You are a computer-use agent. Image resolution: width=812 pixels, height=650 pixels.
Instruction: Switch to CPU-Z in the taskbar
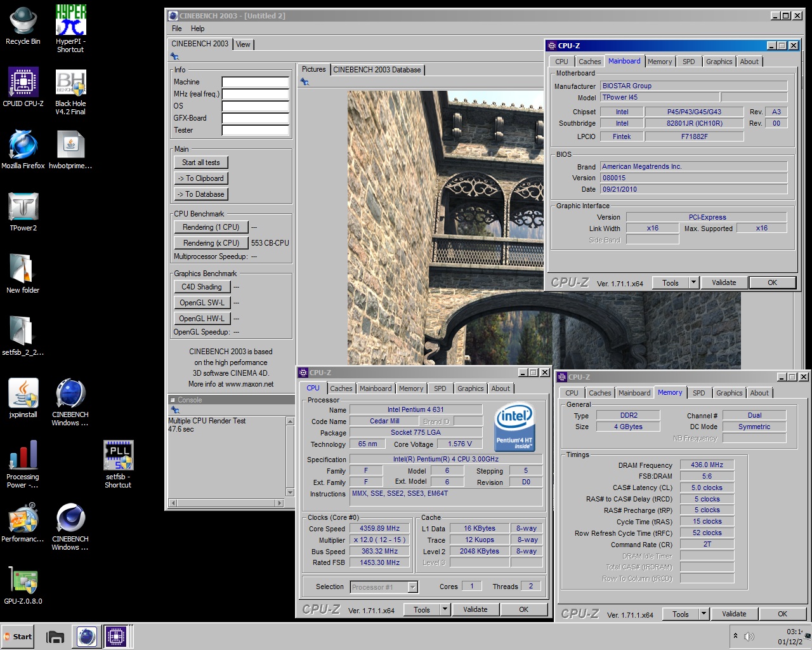117,637
